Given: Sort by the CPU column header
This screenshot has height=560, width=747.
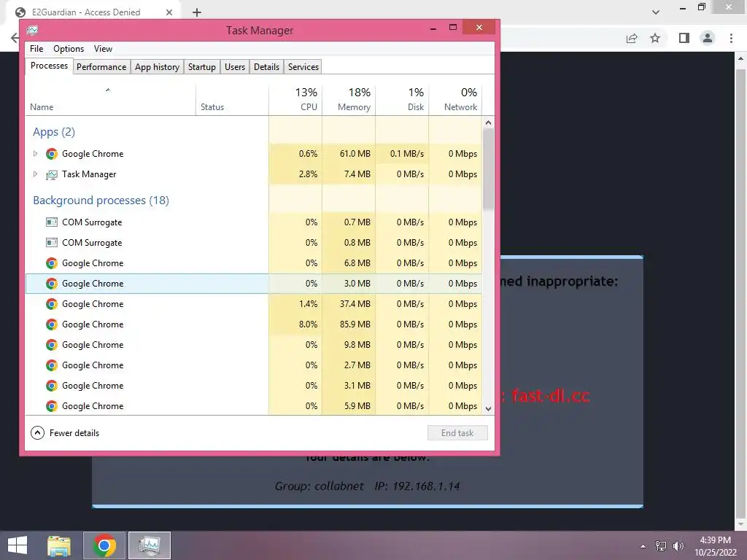Looking at the screenshot, I should pos(295,100).
